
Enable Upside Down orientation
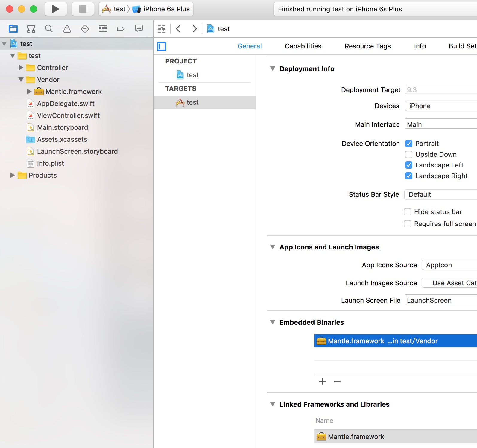pos(409,154)
